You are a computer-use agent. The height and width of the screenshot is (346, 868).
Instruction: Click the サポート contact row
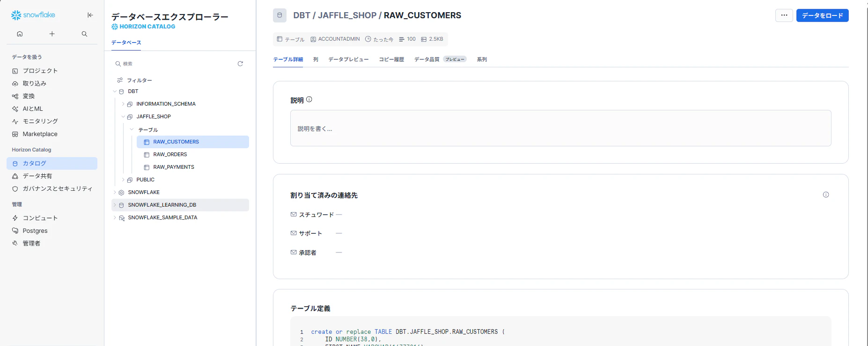pyautogui.click(x=316, y=233)
